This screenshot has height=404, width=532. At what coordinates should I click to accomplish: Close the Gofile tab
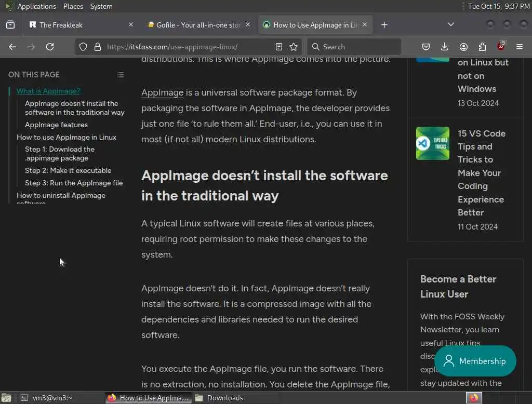click(x=248, y=24)
